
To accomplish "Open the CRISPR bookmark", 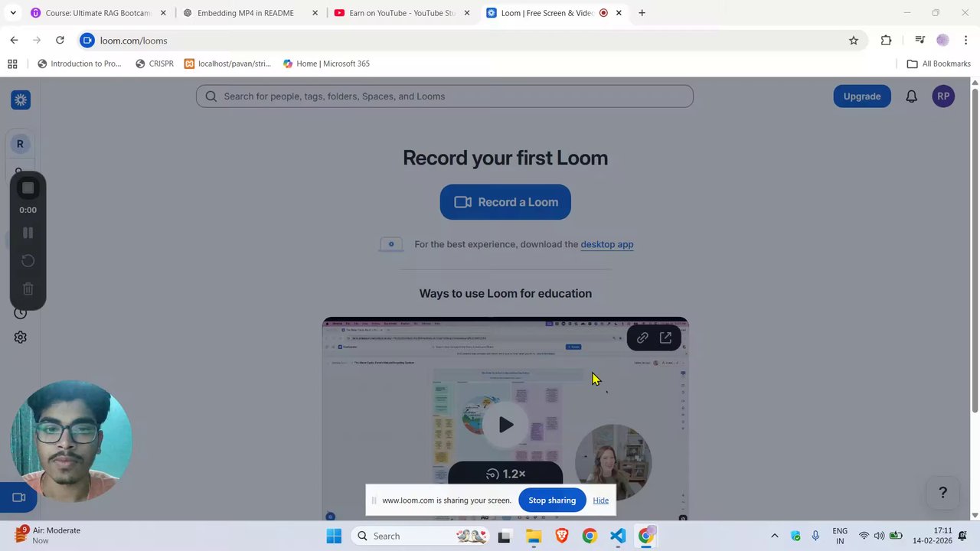I will pos(154,64).
